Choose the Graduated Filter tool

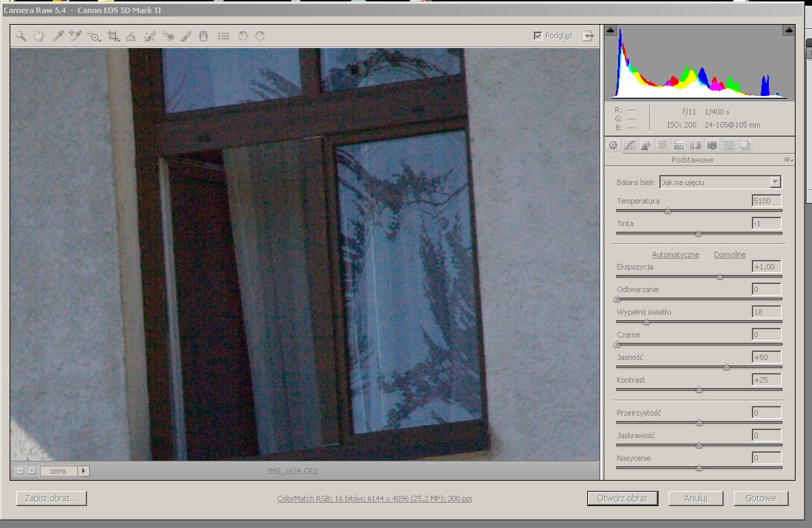coord(204,36)
